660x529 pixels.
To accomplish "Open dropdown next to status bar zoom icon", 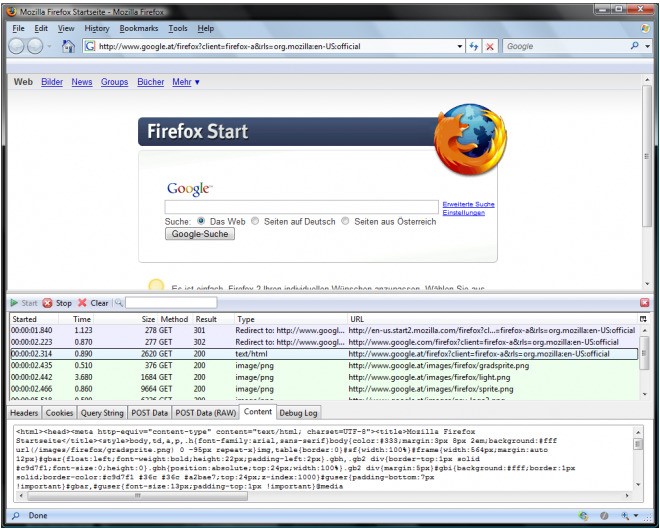I will 636,516.
